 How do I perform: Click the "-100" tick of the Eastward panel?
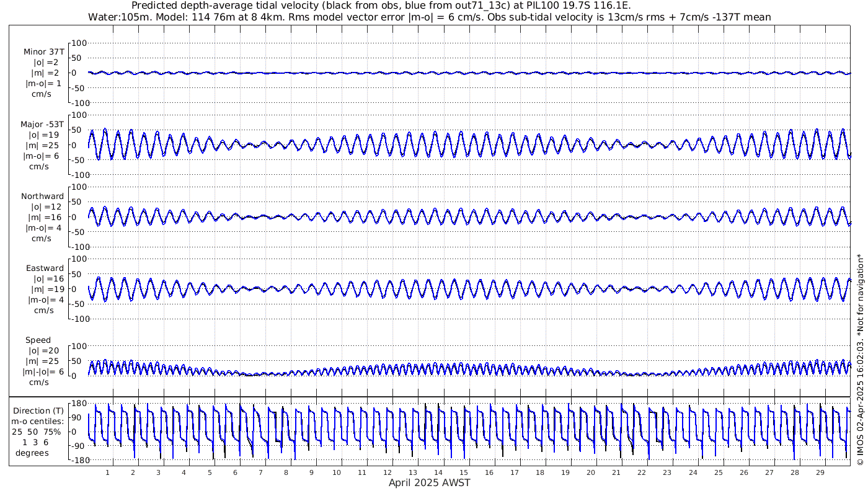click(x=79, y=319)
